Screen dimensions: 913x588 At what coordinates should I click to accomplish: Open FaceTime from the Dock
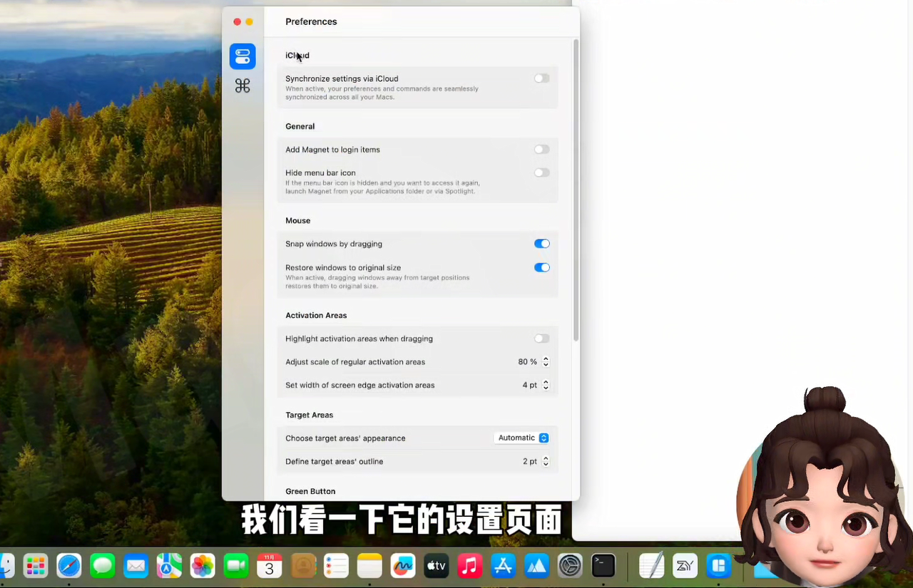pyautogui.click(x=236, y=566)
